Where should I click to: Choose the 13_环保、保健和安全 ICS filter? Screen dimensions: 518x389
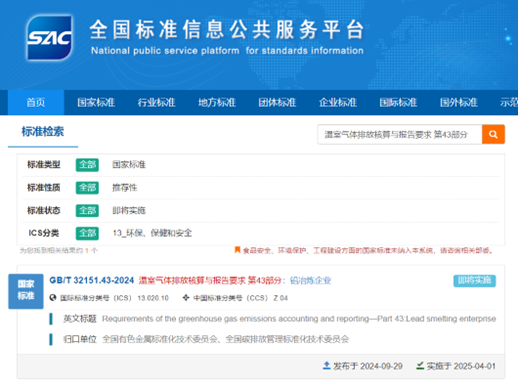tap(152, 233)
